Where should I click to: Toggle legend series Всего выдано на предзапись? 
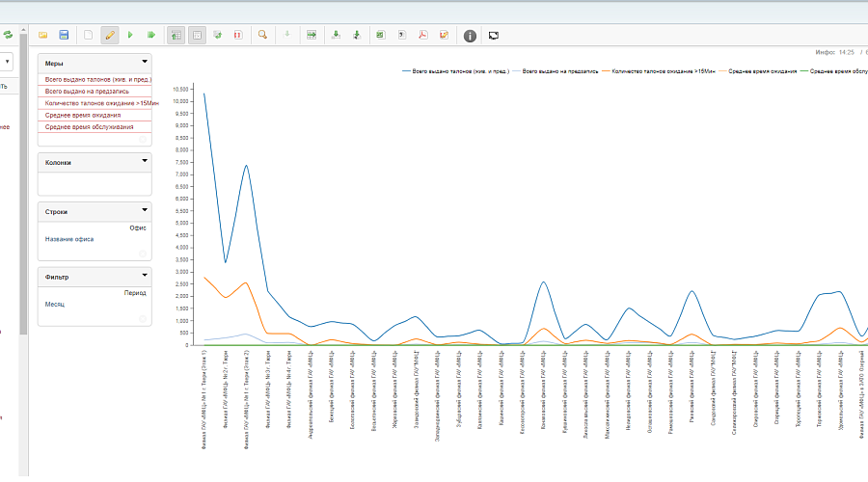pos(556,71)
